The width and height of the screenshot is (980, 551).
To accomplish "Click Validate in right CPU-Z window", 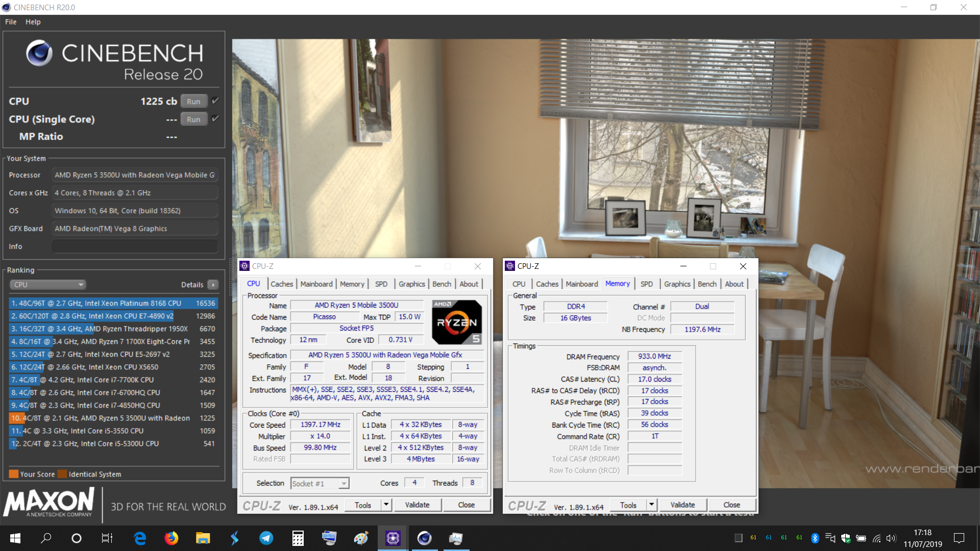I will (683, 505).
